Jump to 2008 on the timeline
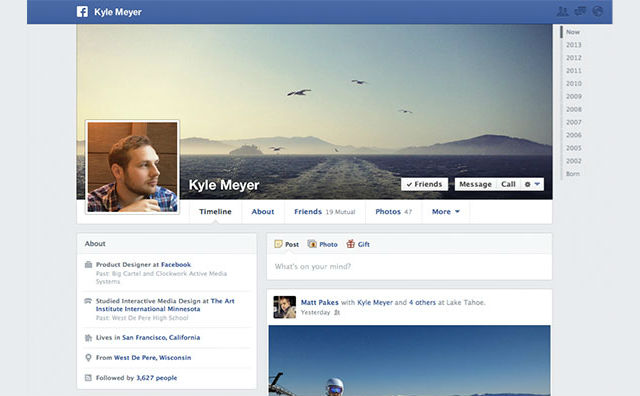 click(x=573, y=109)
